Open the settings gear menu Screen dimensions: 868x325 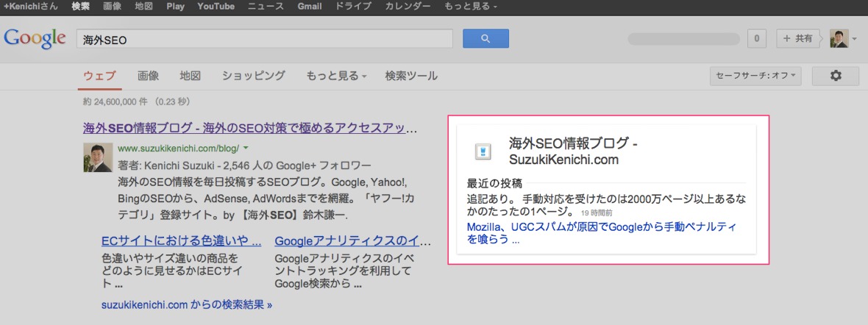(x=836, y=76)
